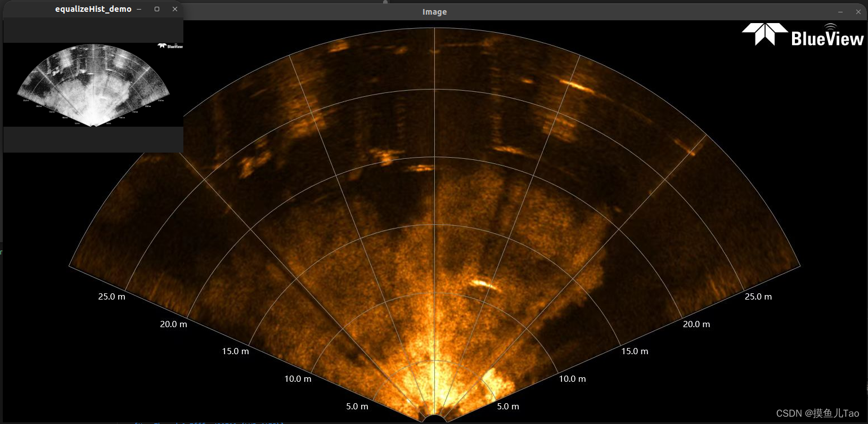Click the left-side 25.0 m range label

click(x=111, y=296)
